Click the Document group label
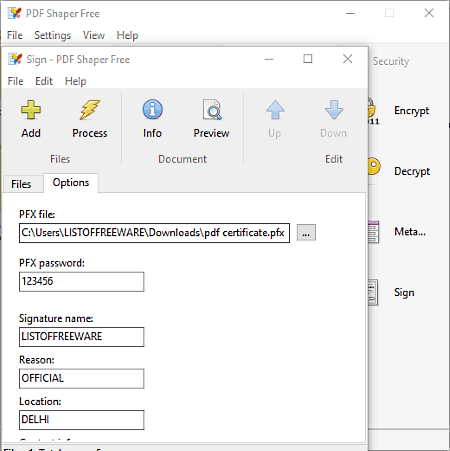Viewport: 450px width, 451px height. point(182,159)
